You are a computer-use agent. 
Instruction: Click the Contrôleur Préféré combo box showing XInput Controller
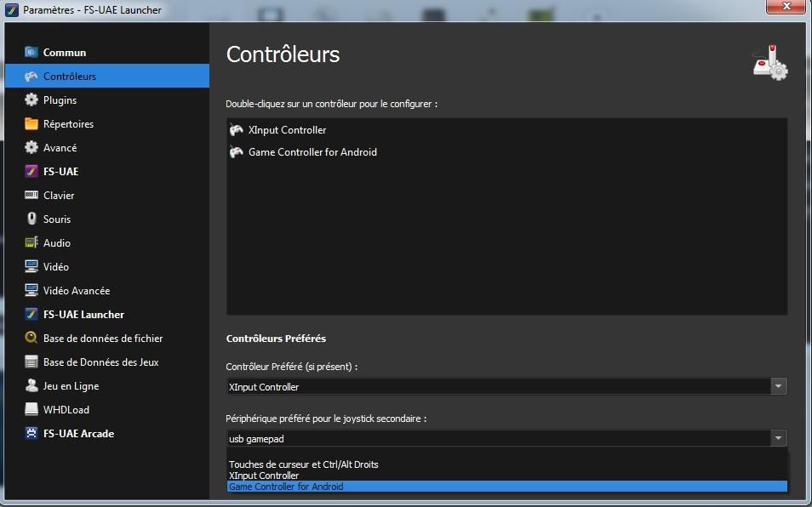coord(506,386)
